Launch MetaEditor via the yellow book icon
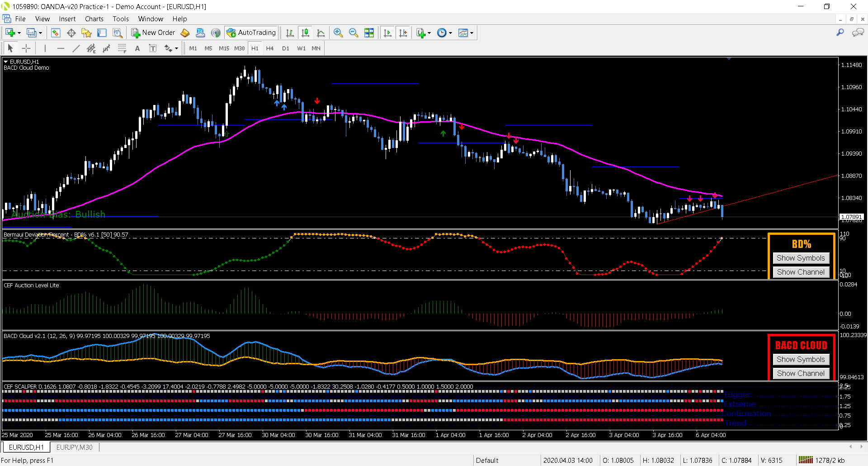This screenshot has width=868, height=466. 185,33
